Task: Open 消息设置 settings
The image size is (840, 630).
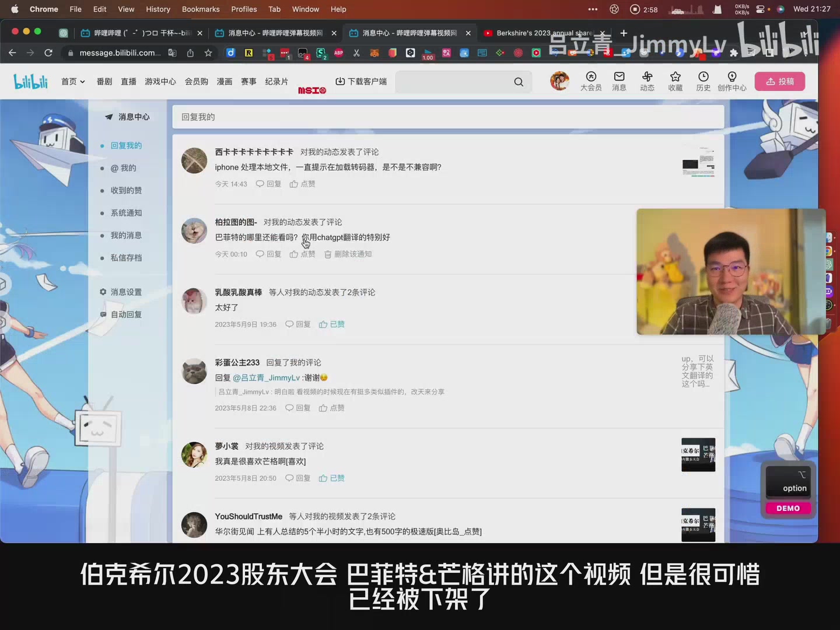Action: tap(126, 292)
